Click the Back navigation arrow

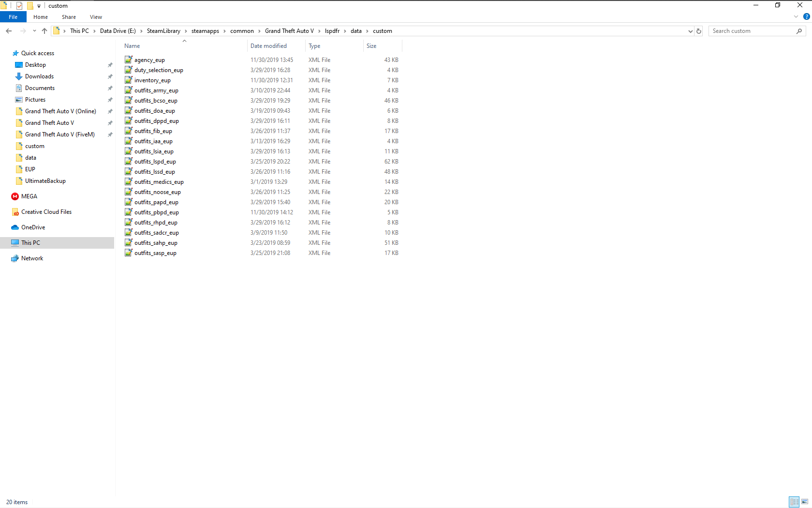[x=9, y=31]
